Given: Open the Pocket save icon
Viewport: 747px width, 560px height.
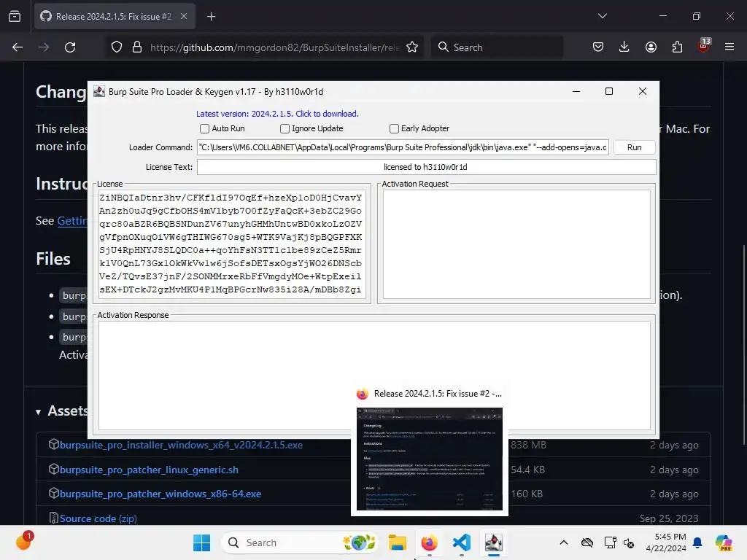Looking at the screenshot, I should pos(598,47).
